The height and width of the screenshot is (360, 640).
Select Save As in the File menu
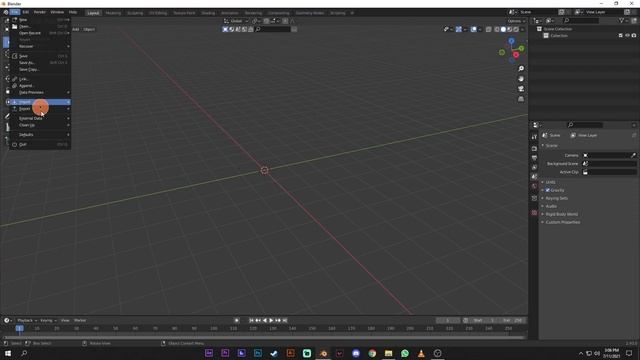40,62
